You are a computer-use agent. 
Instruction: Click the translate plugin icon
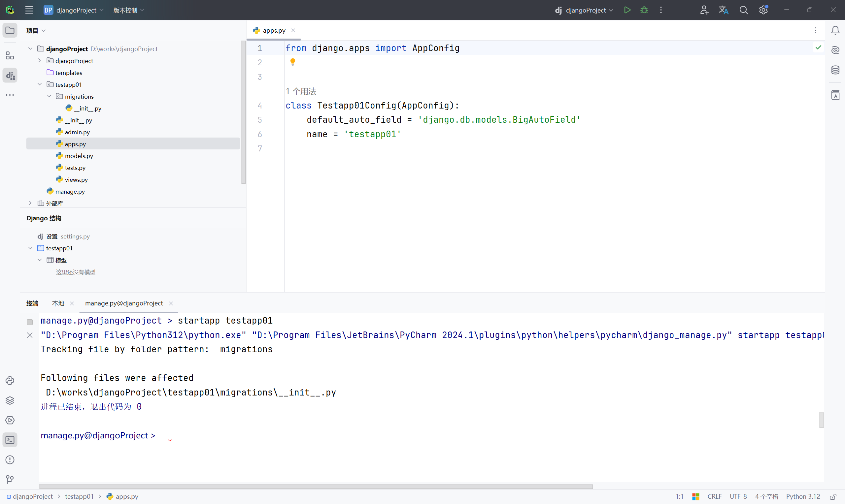pyautogui.click(x=724, y=10)
